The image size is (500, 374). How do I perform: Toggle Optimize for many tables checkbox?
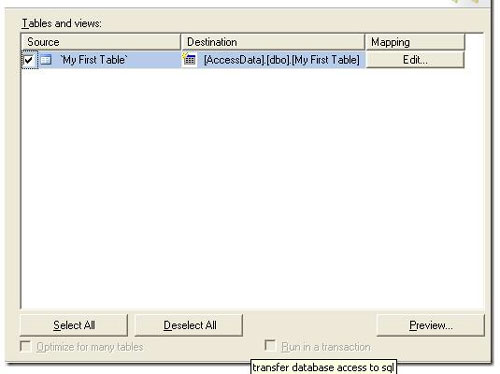[x=25, y=346]
